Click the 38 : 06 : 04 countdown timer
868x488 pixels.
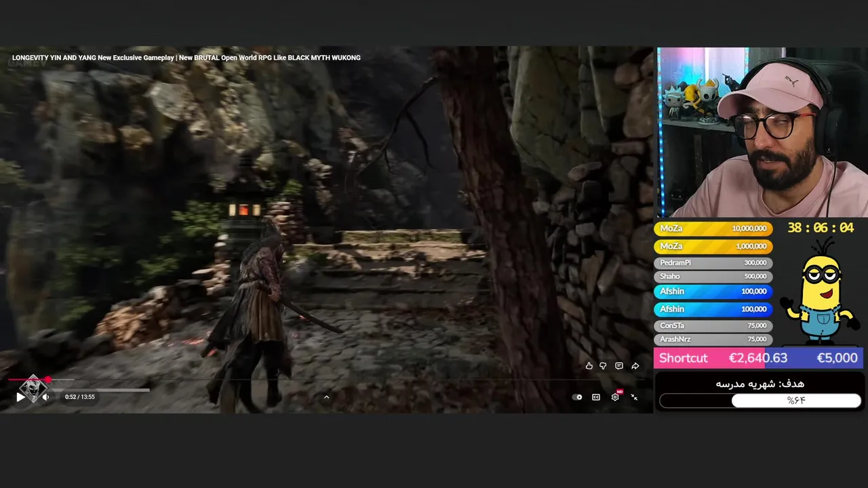point(821,228)
